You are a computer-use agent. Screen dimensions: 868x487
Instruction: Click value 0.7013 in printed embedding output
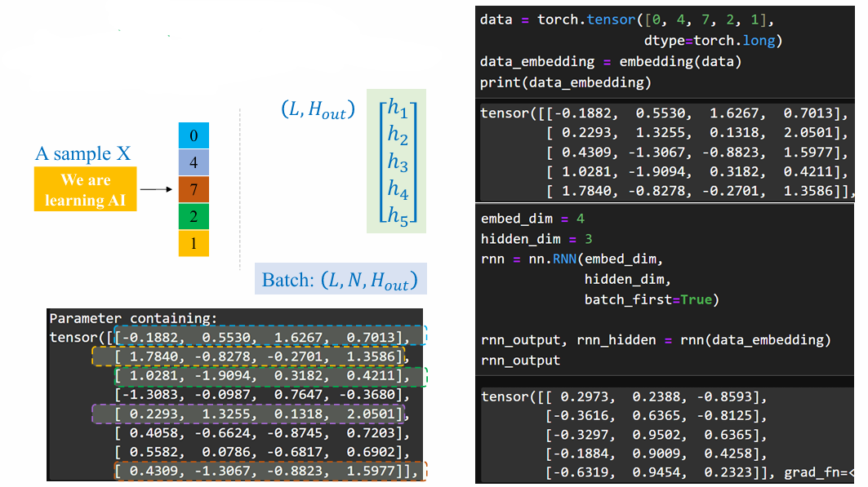pos(808,113)
